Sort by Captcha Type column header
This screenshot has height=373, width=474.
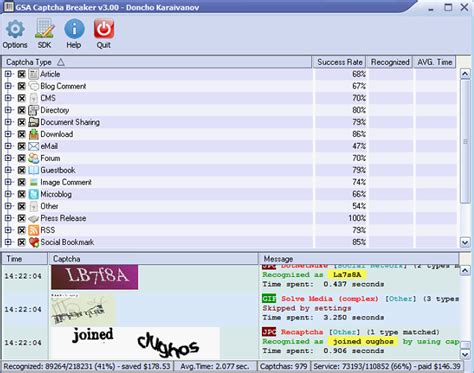point(157,62)
